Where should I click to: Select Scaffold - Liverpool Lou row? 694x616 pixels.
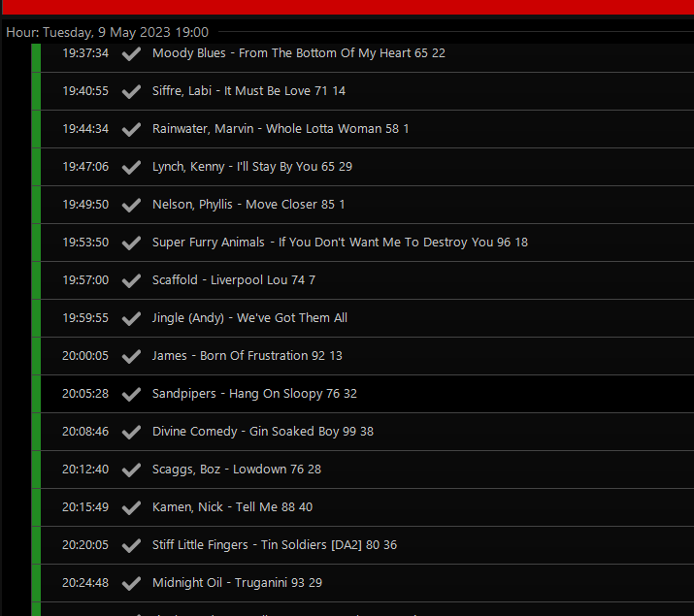click(363, 280)
